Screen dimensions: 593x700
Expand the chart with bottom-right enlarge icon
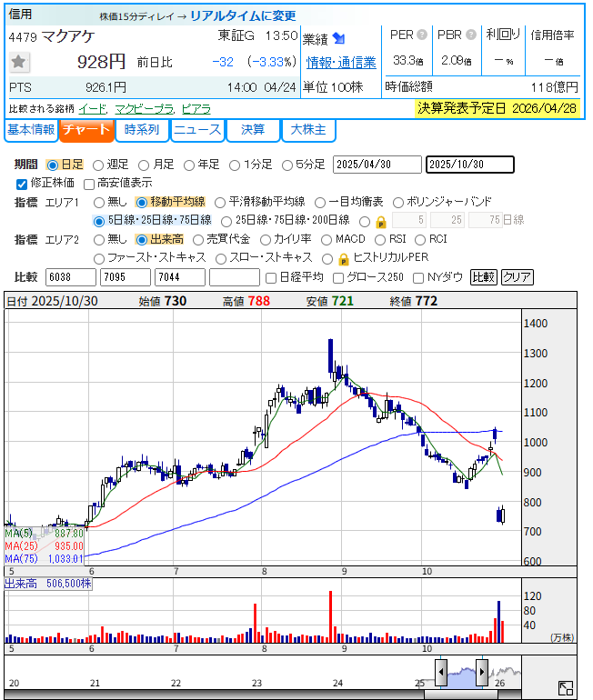click(566, 688)
